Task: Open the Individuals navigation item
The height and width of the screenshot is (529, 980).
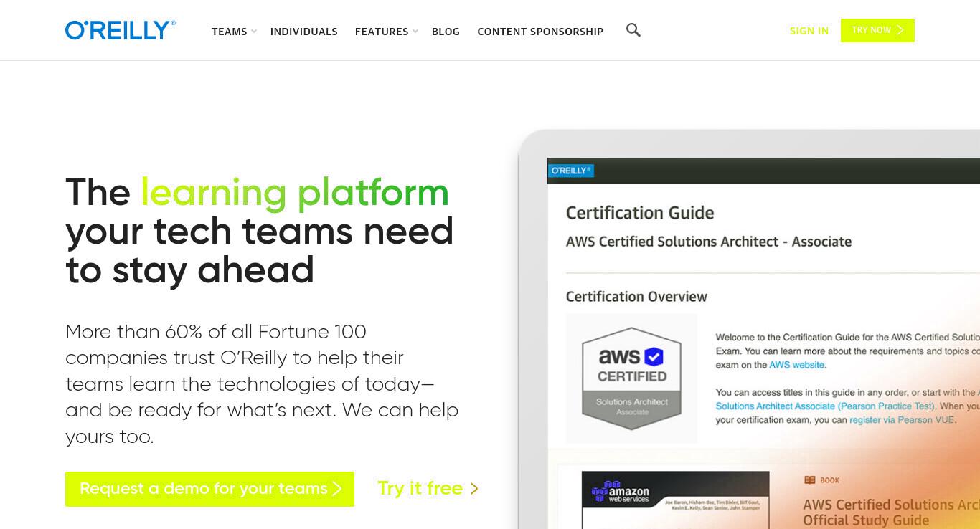Action: point(304,32)
